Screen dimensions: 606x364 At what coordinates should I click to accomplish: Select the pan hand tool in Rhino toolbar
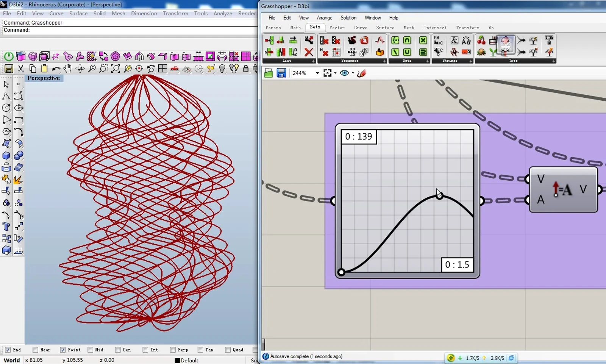pyautogui.click(x=67, y=69)
